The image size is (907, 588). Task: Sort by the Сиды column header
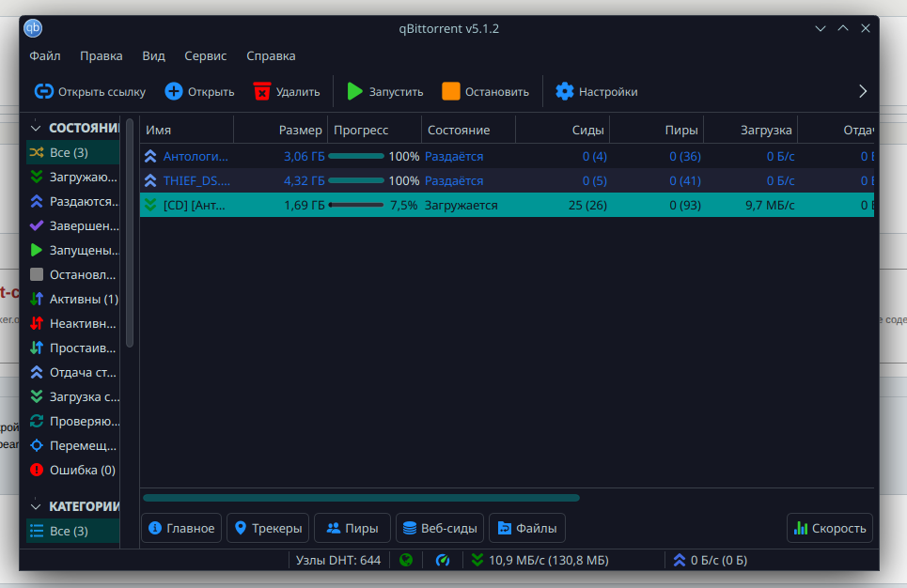(563, 130)
